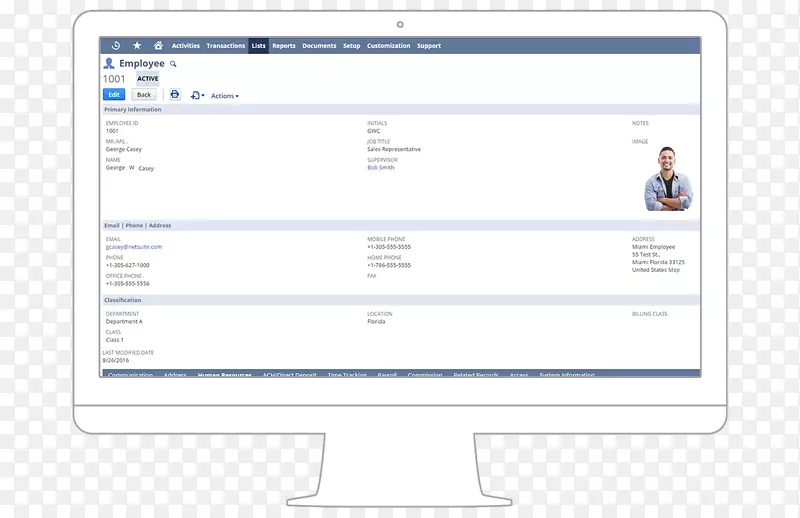This screenshot has height=518, width=800.
Task: Select the Lists menu
Action: (259, 46)
